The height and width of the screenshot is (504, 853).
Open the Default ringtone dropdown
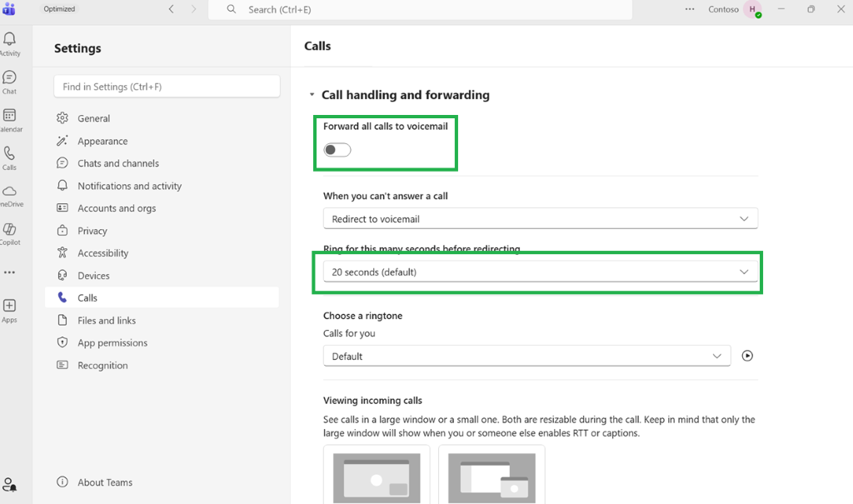tap(526, 356)
